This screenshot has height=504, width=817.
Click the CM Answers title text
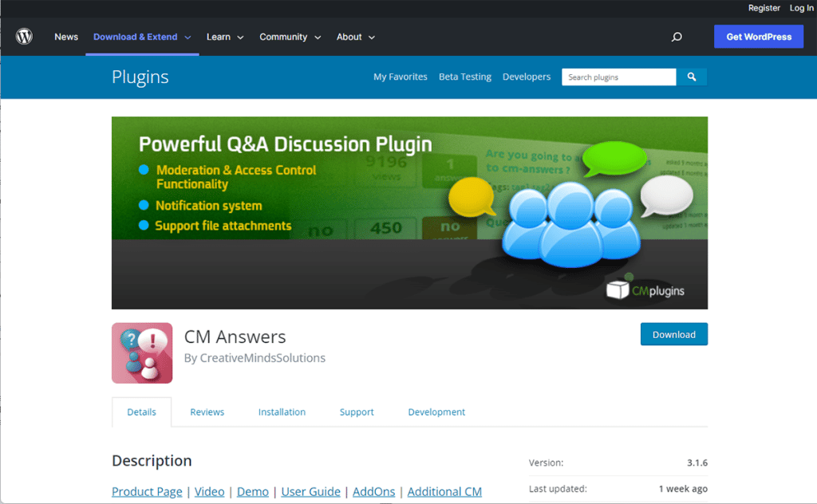pos(235,337)
